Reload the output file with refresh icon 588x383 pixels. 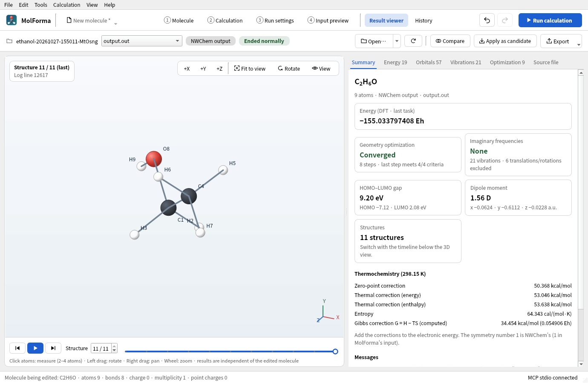pyautogui.click(x=413, y=41)
